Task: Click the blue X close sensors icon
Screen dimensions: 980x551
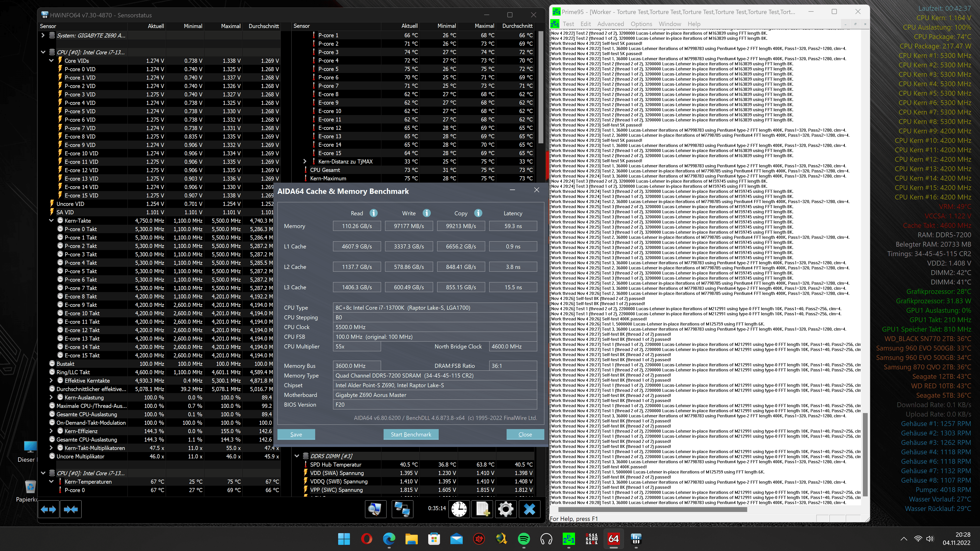Action: 529,509
